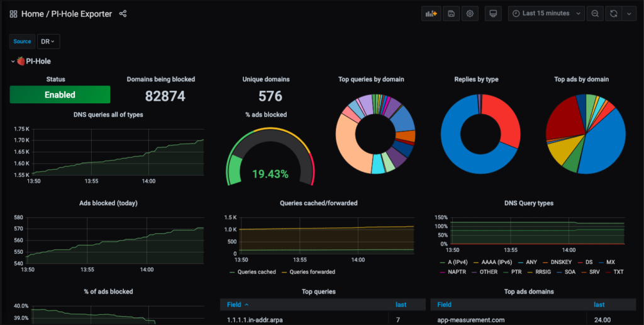The image size is (644, 325).
Task: Open Replies by type panel menu
Action: [477, 79]
